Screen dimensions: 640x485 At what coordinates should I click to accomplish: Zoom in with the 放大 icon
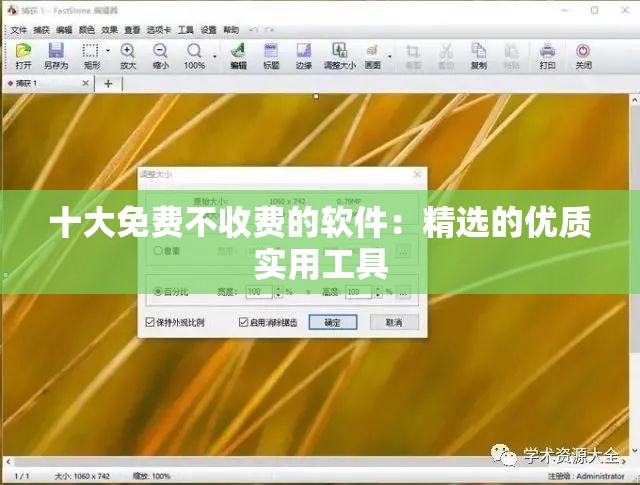[x=127, y=56]
